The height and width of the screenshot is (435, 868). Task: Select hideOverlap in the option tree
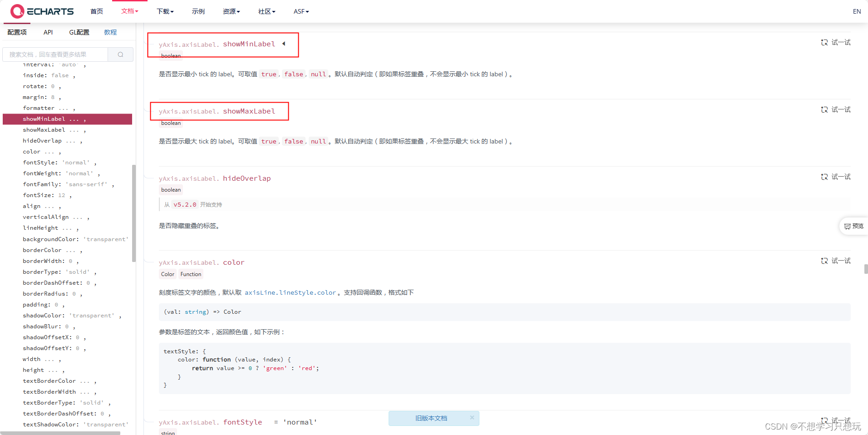53,141
